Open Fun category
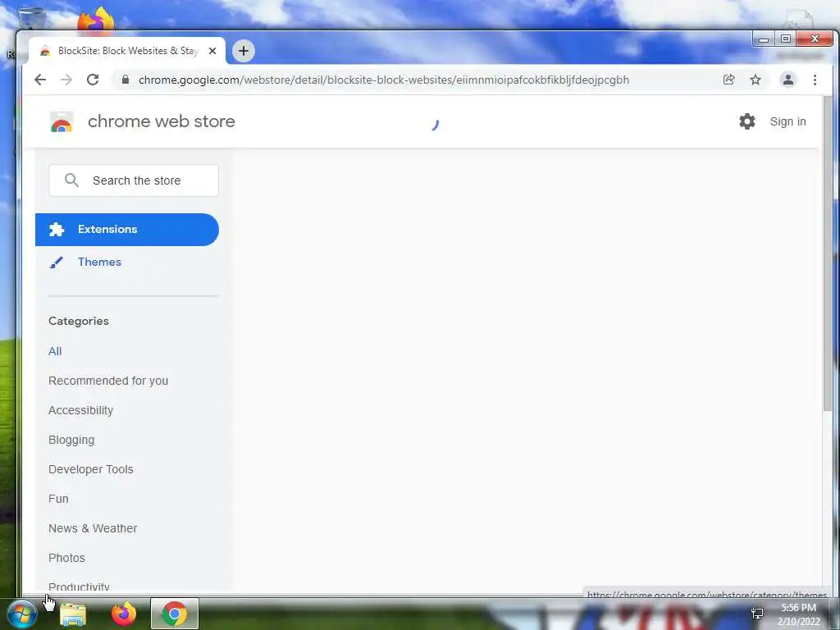This screenshot has height=630, width=840. tap(58, 499)
